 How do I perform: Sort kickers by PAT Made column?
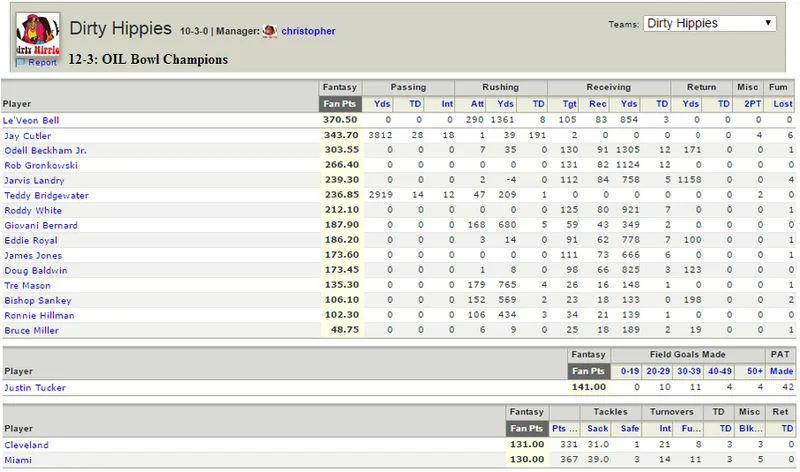tap(781, 371)
